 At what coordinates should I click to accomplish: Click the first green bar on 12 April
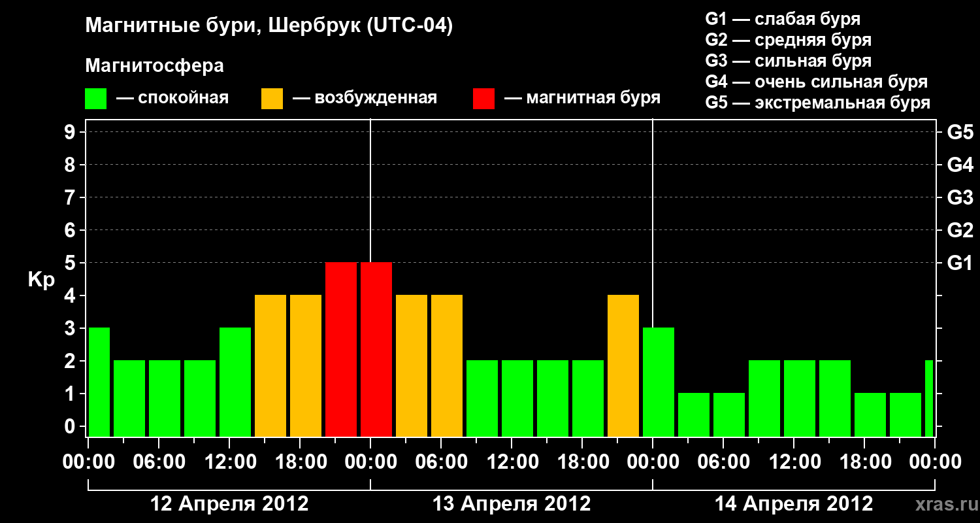99,382
